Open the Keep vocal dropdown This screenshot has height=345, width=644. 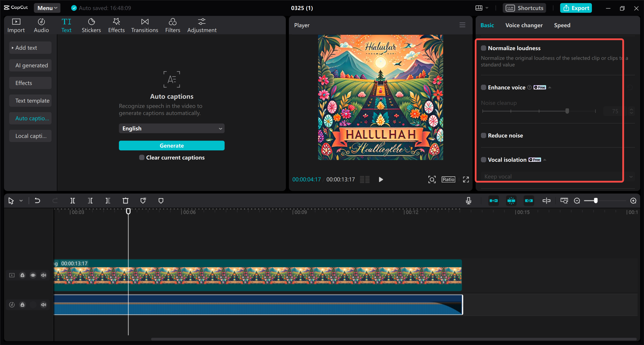558,177
